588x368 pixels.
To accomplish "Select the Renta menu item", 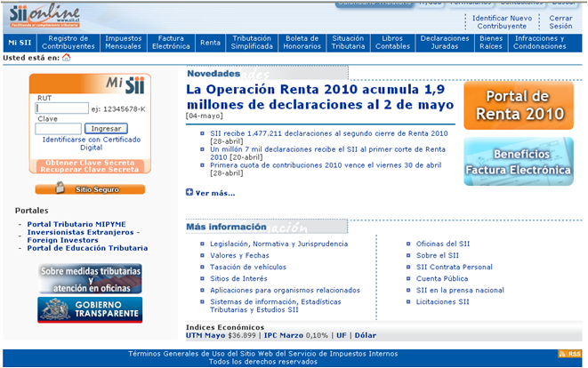I will pyautogui.click(x=210, y=43).
